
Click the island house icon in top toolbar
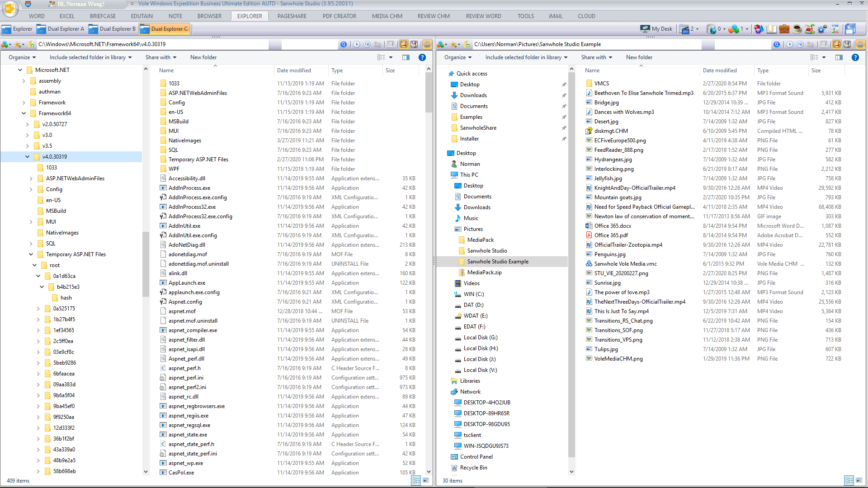pos(810,29)
